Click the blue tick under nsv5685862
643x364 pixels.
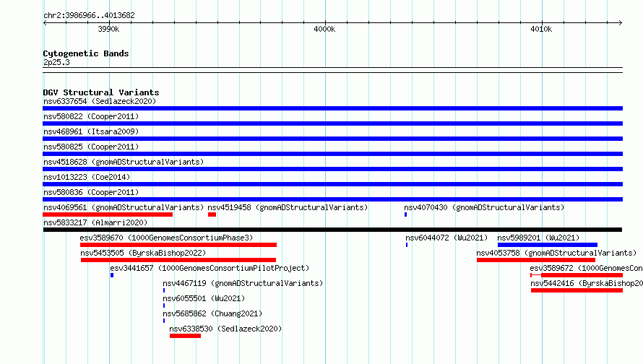point(164,321)
